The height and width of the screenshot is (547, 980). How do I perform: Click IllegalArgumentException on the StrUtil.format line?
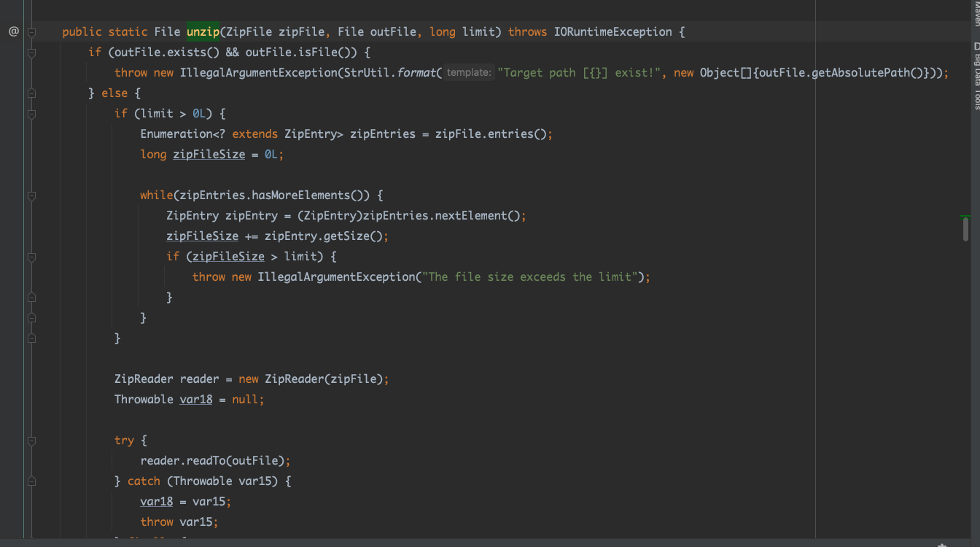point(258,72)
